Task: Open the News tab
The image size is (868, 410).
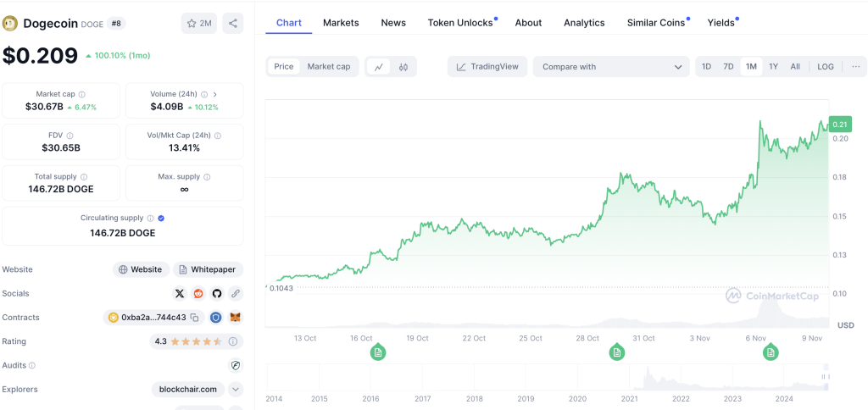Action: pos(393,23)
